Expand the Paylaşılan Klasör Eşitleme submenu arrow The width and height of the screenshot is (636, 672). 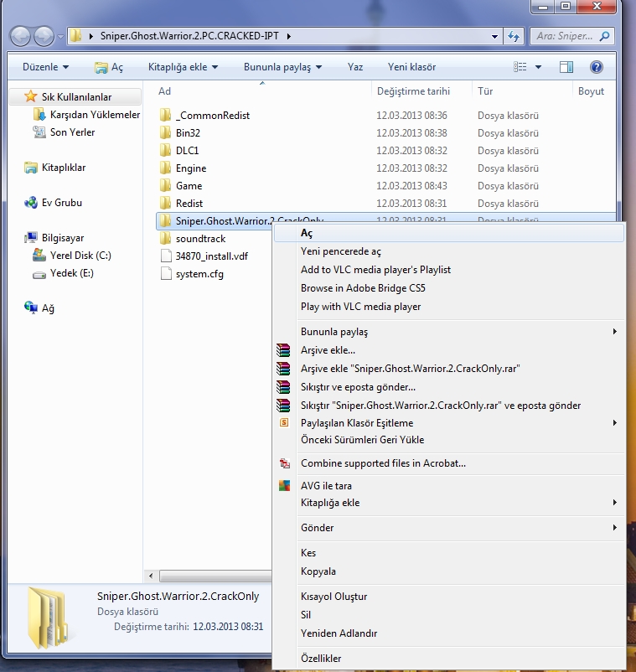pos(615,422)
